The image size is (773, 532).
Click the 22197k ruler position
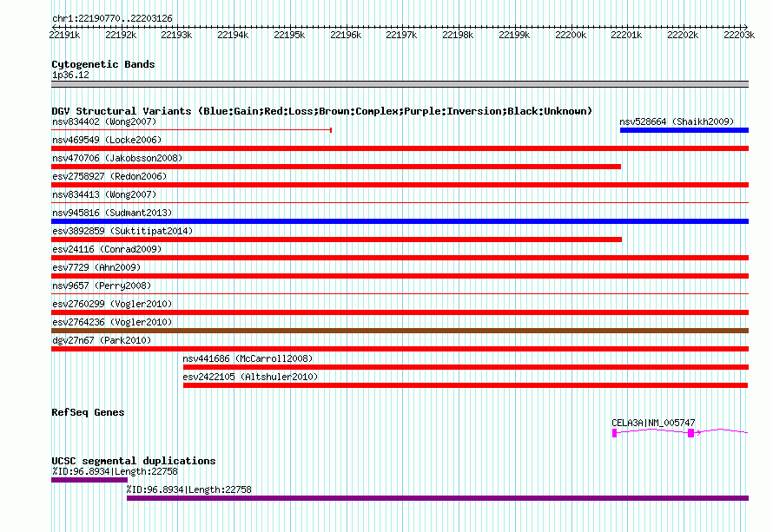pos(401,35)
